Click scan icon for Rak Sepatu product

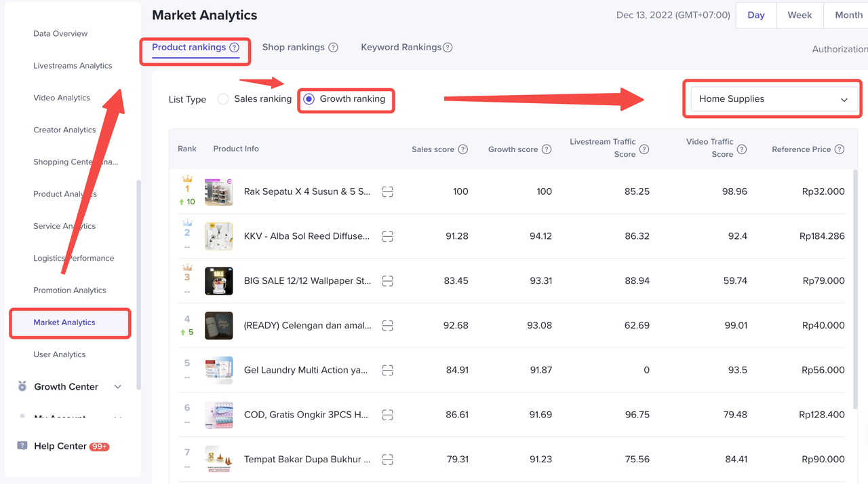point(387,192)
